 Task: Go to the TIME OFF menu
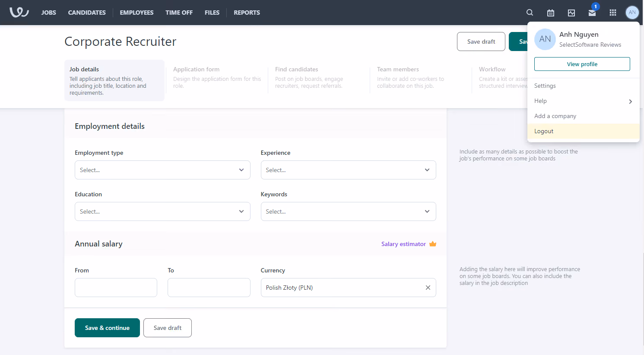[179, 13]
